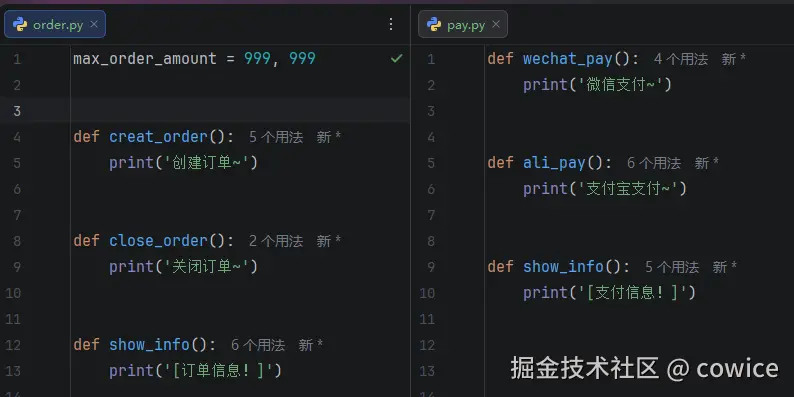The width and height of the screenshot is (794, 397).
Task: Click the wechat_pay function name
Action: 568,59
